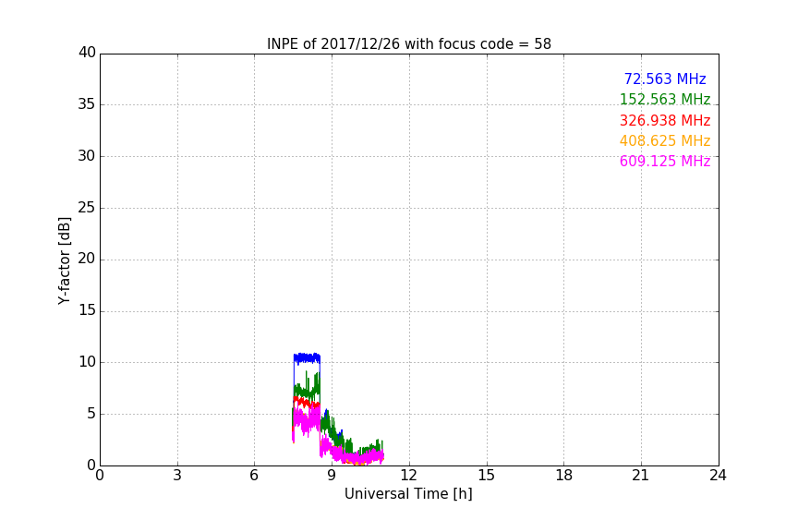Click the y-axis tick label 10
Viewport: 798px width, 532px height.
click(87, 362)
